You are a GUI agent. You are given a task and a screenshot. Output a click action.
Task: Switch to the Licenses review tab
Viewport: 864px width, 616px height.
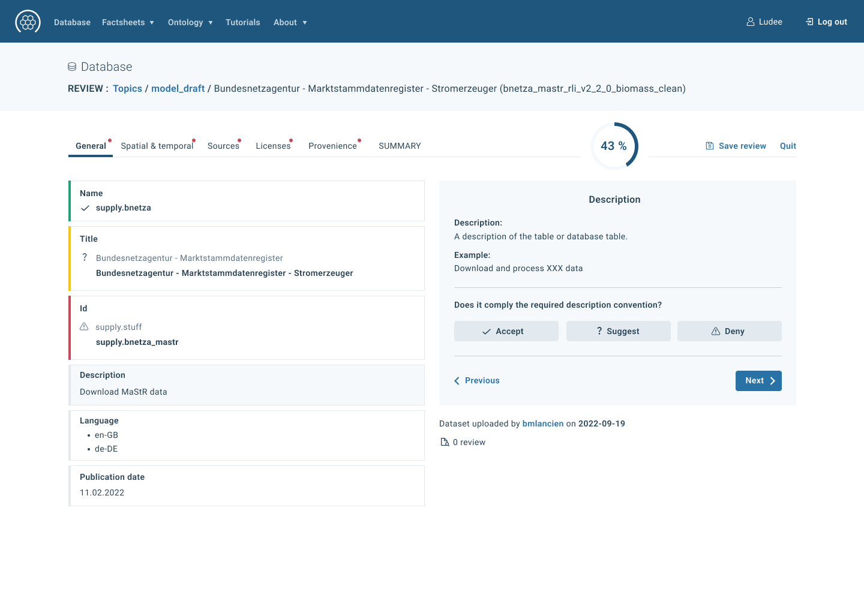pos(273,146)
